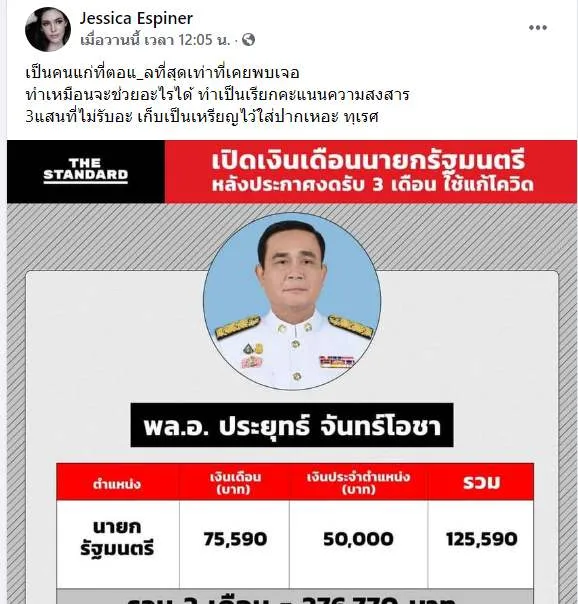
Task: Click the 75,590 salary value
Action: click(x=235, y=539)
